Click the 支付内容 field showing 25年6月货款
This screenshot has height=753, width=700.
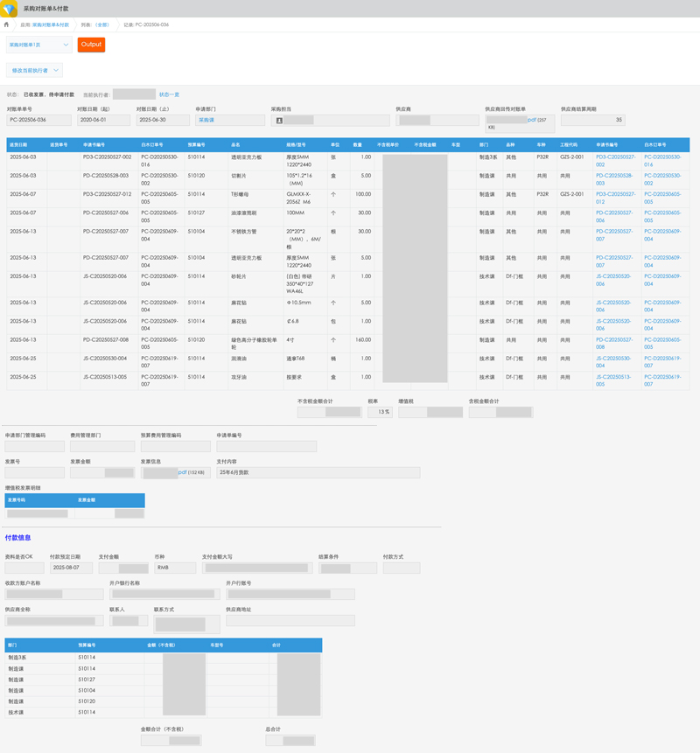click(x=318, y=473)
